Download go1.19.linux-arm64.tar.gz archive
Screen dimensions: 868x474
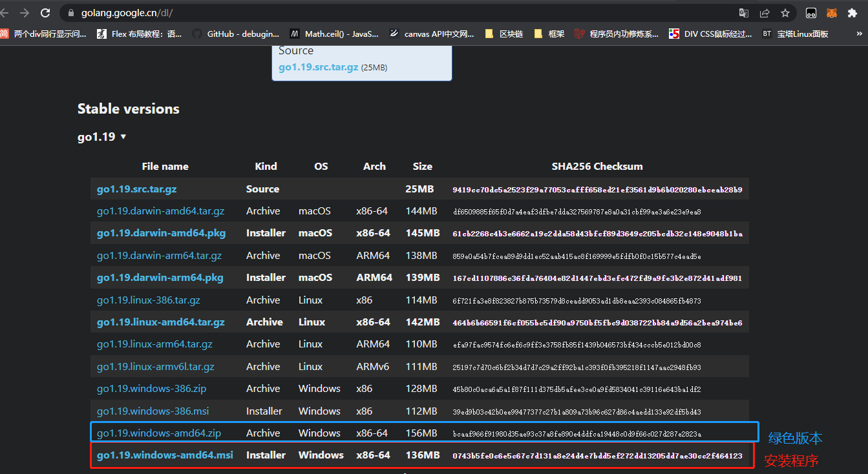[154, 344]
